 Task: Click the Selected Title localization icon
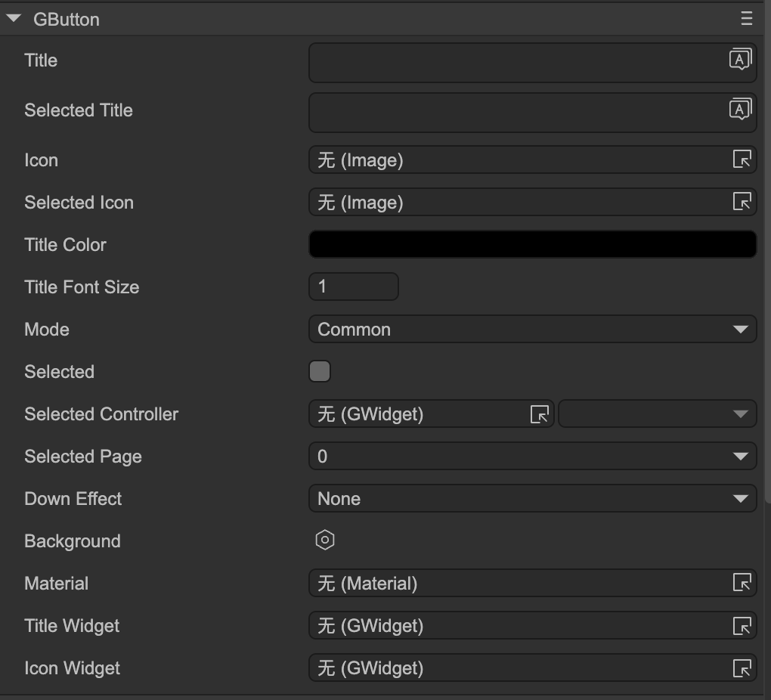740,110
